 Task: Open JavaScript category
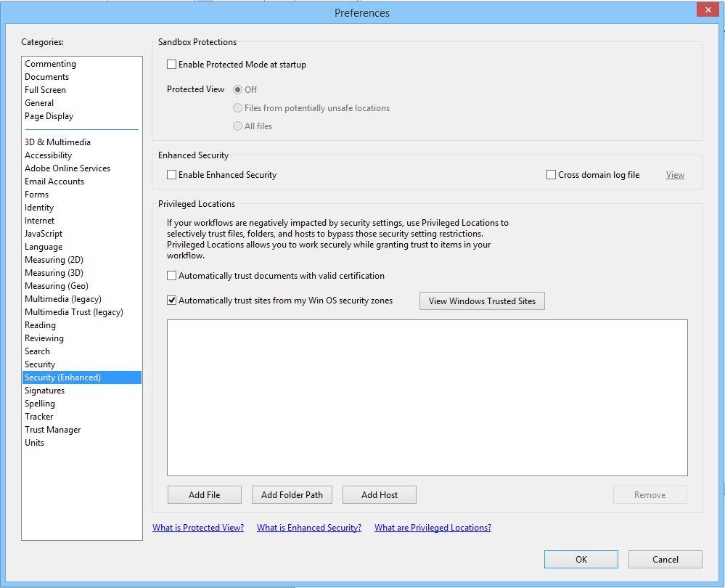82,234
